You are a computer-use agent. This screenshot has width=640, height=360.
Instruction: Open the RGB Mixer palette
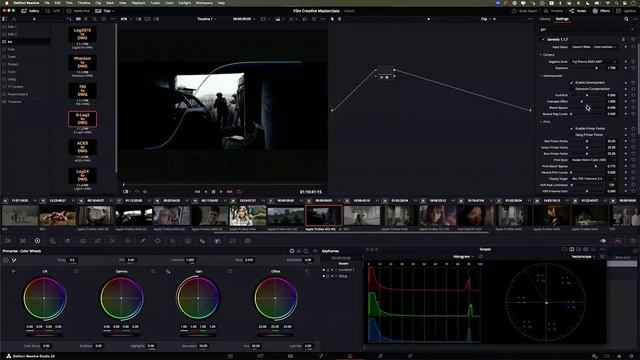pos(68,241)
